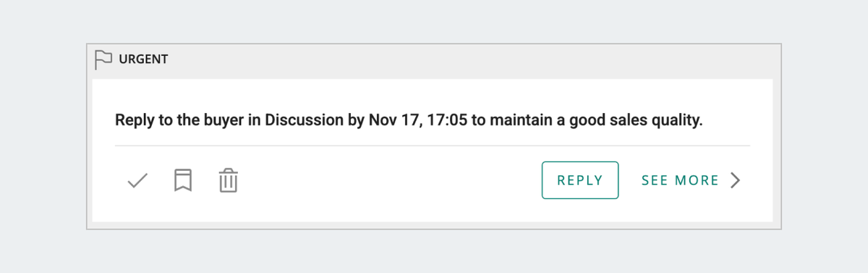Click the Nov 17, 17:05 deadline text
The width and height of the screenshot is (868, 273).
pos(418,120)
